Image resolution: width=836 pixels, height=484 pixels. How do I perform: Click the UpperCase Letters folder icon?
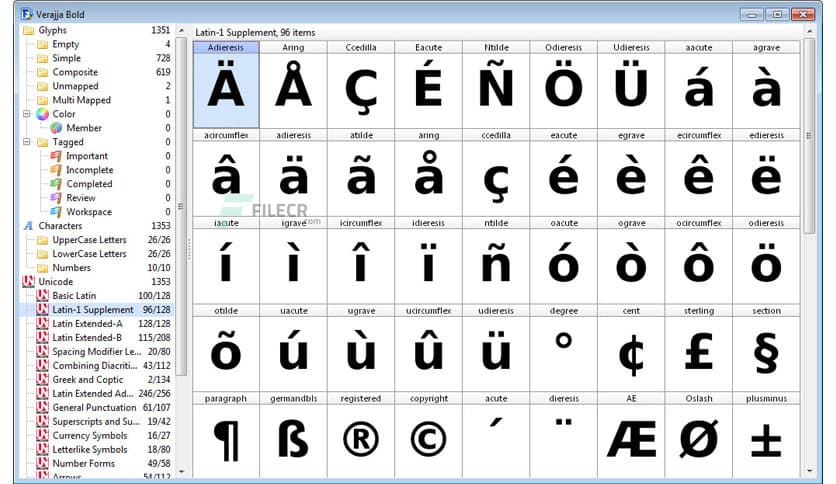[43, 240]
